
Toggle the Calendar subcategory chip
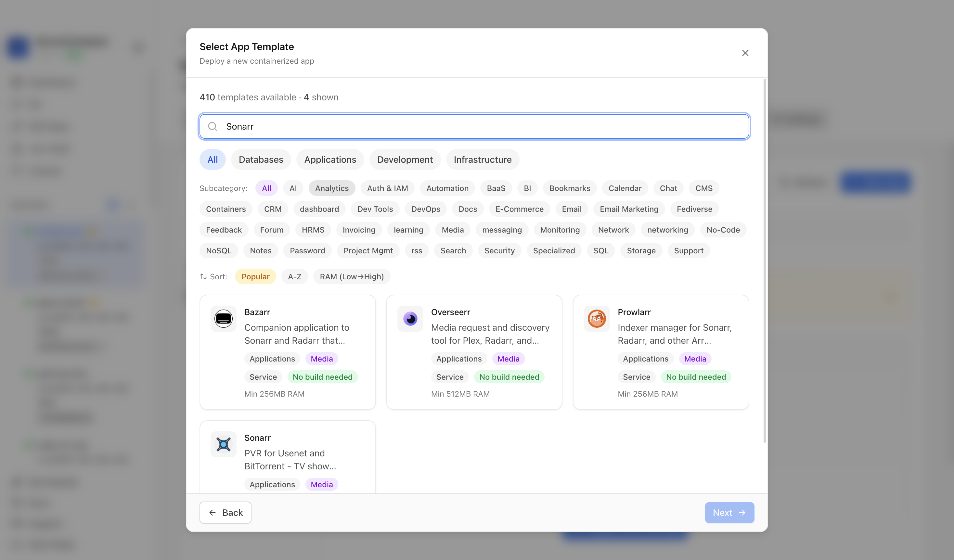(625, 188)
